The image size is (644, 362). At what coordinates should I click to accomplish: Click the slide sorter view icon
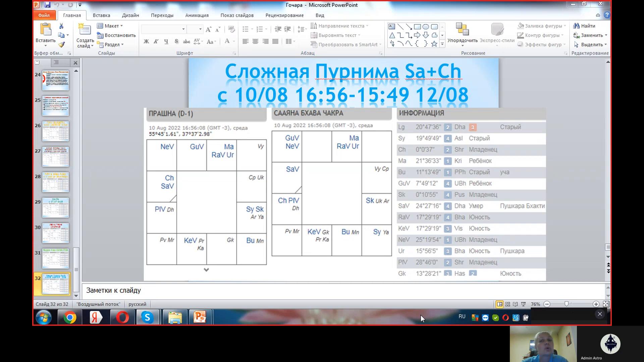[507, 304]
